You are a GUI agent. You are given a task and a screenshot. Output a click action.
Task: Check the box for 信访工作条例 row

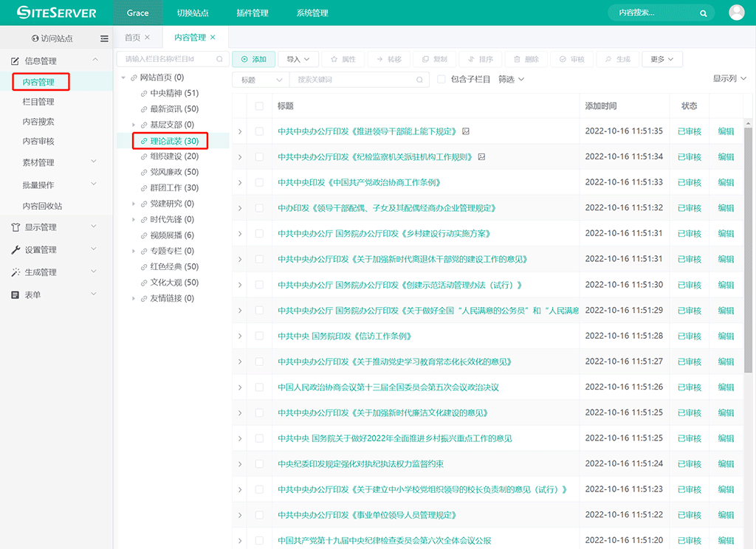coord(259,336)
